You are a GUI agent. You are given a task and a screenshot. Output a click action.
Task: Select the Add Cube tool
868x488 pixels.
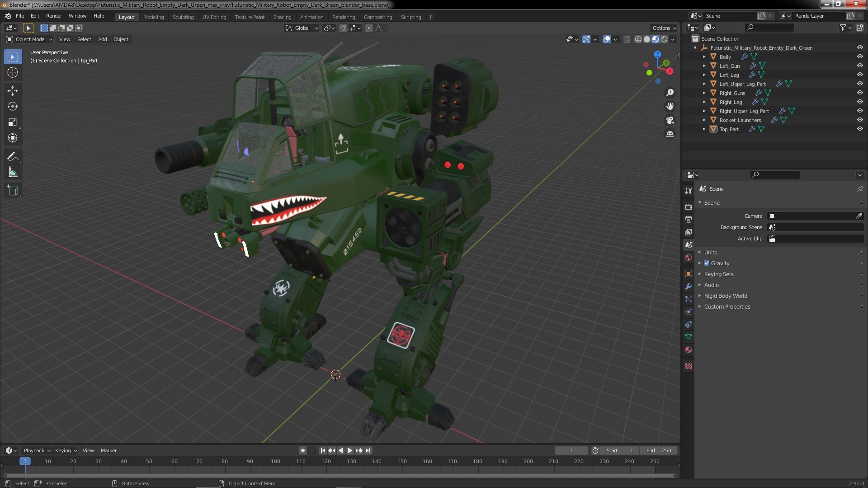(x=13, y=191)
